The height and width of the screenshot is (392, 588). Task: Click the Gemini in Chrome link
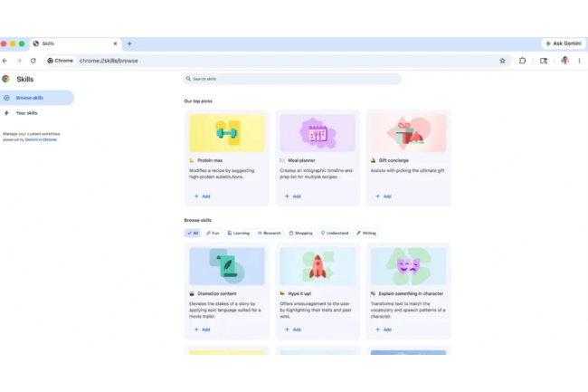35,140
